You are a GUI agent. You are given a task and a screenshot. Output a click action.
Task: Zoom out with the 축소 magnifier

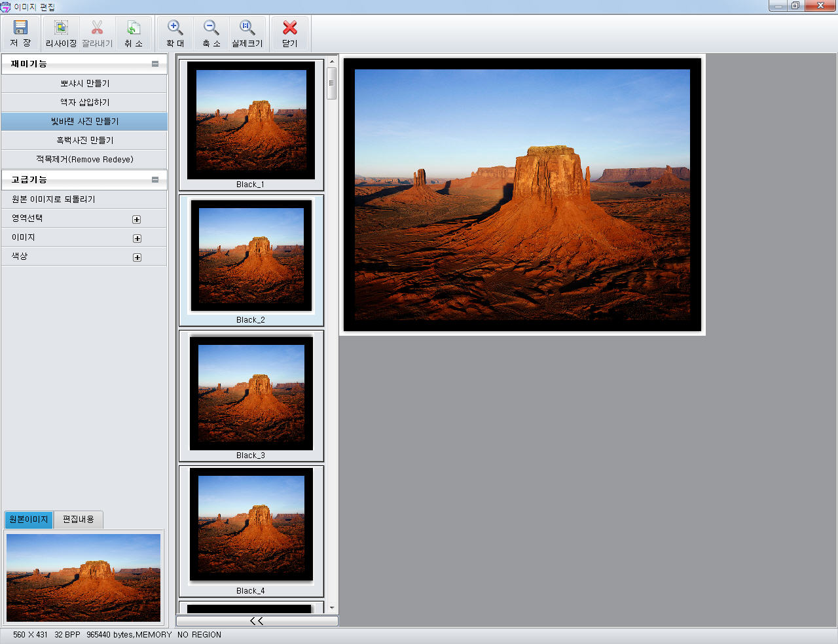click(211, 33)
